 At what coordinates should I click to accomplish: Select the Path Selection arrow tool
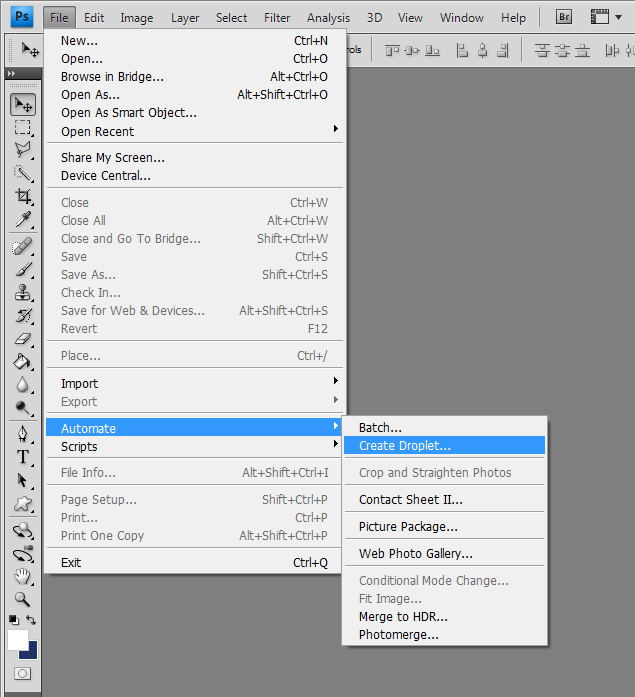pos(23,481)
